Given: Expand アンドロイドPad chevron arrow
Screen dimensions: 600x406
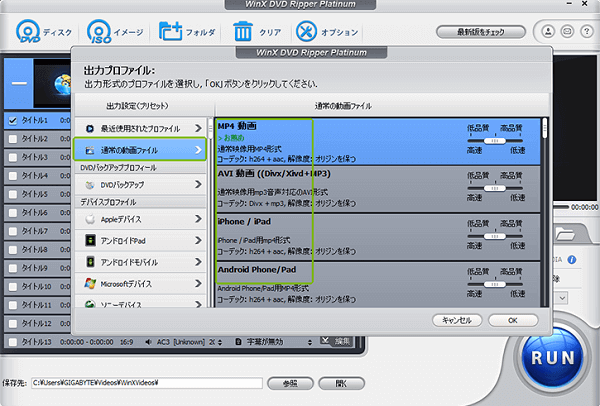Looking at the screenshot, I should coord(198,240).
